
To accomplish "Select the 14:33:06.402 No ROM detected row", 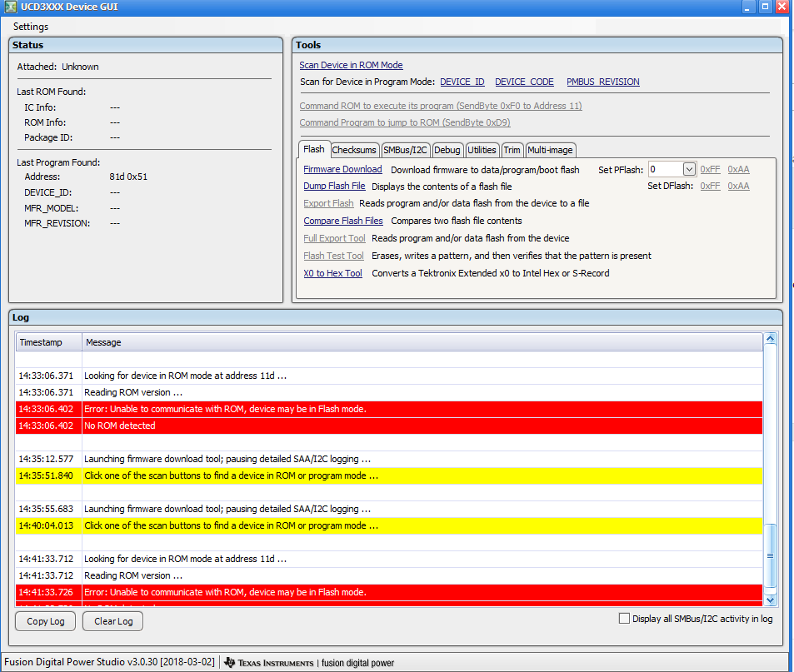I will coord(389,426).
